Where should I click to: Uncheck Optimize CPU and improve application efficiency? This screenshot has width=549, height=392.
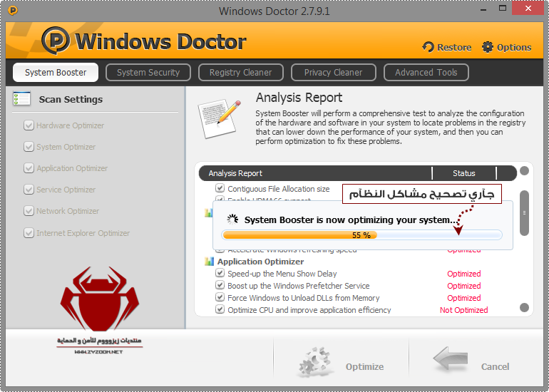(220, 309)
